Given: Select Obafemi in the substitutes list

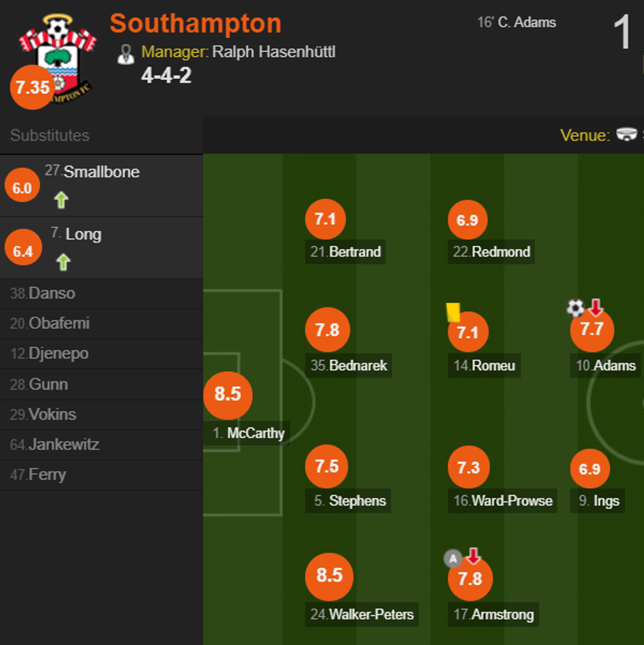Looking at the screenshot, I should click(58, 323).
